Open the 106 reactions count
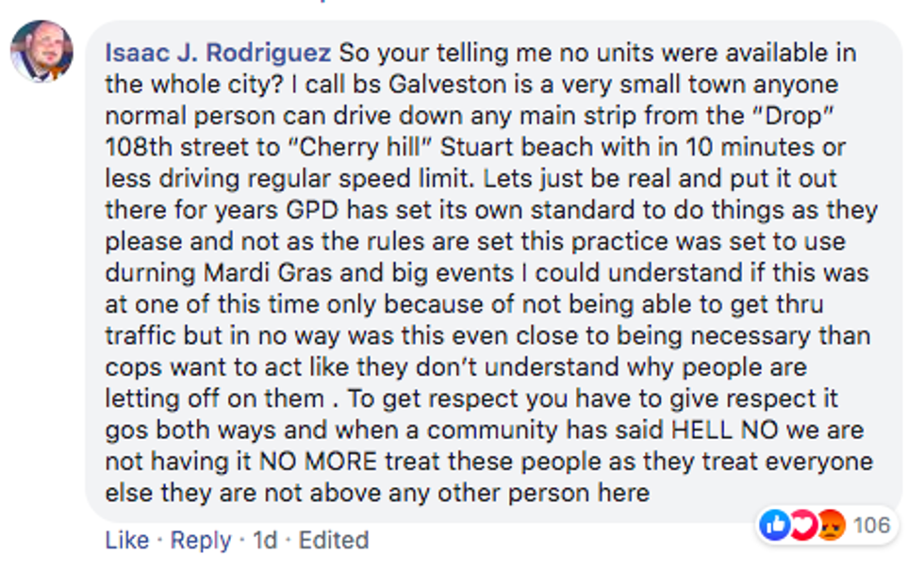The height and width of the screenshot is (570, 924). pyautogui.click(x=871, y=525)
